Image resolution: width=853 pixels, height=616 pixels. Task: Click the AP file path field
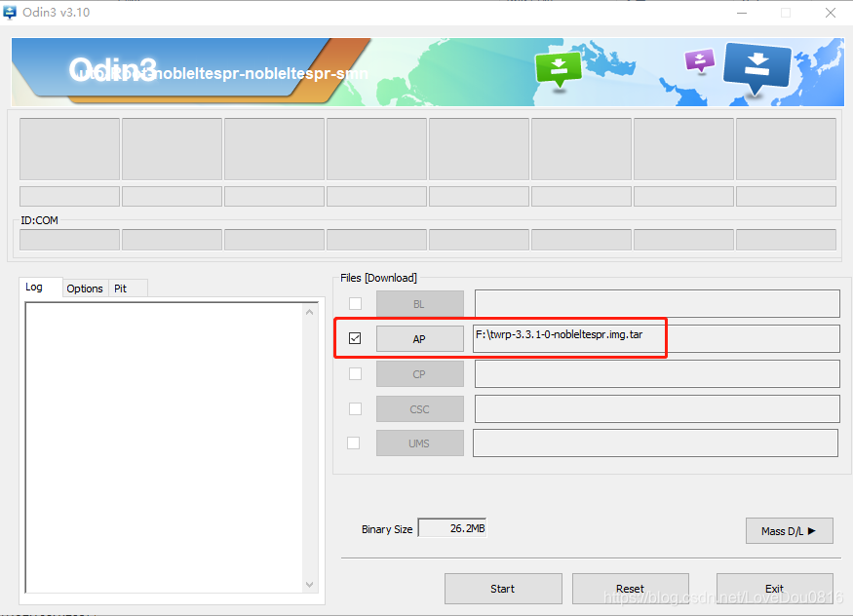pyautogui.click(x=656, y=339)
